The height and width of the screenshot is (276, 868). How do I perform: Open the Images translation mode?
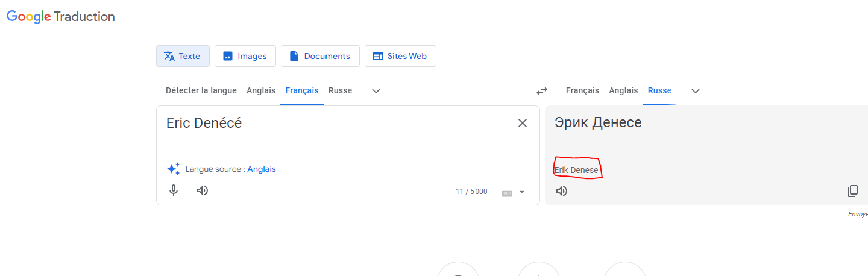(245, 56)
